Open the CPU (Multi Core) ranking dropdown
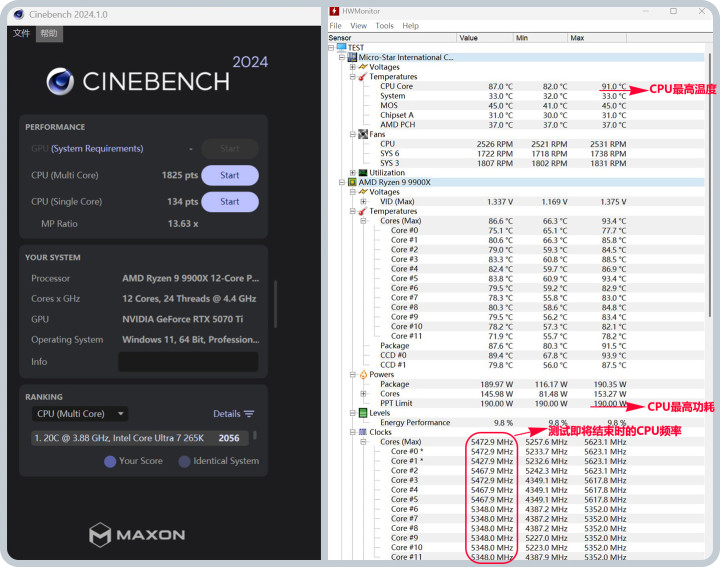Image resolution: width=720 pixels, height=567 pixels. (x=80, y=414)
